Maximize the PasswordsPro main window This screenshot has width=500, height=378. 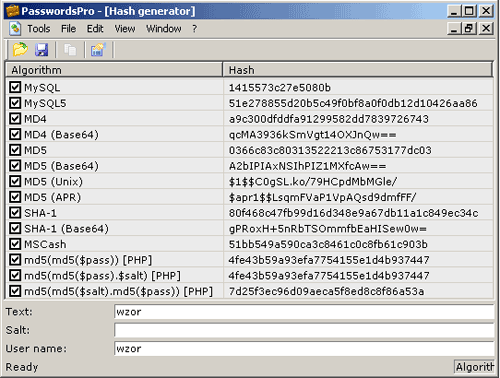point(469,11)
